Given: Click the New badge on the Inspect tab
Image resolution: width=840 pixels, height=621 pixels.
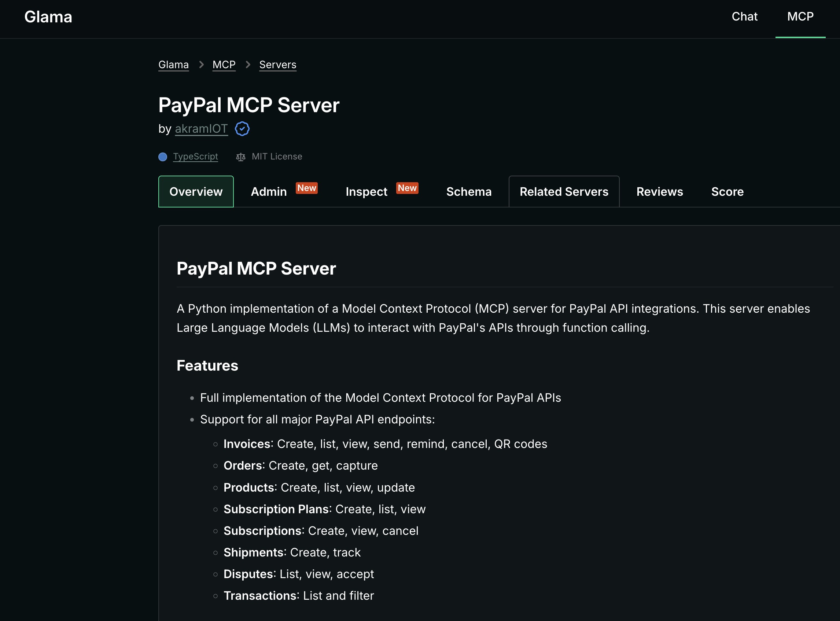Looking at the screenshot, I should click(x=408, y=188).
